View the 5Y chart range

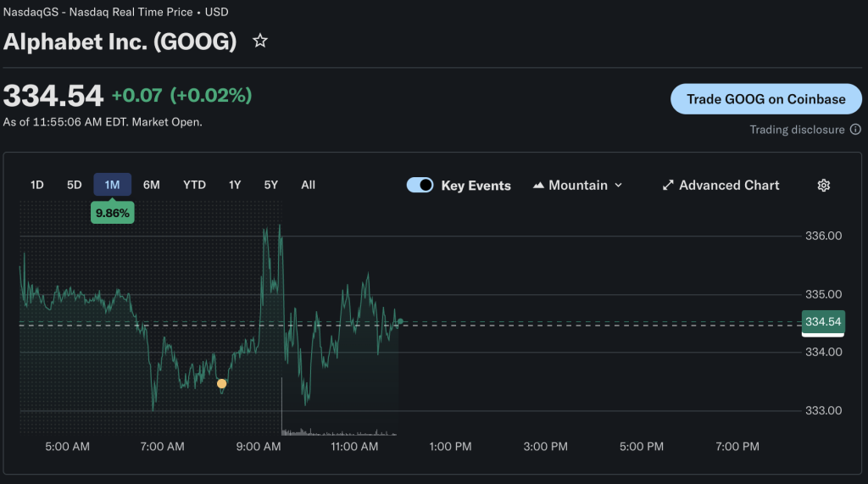(x=270, y=185)
